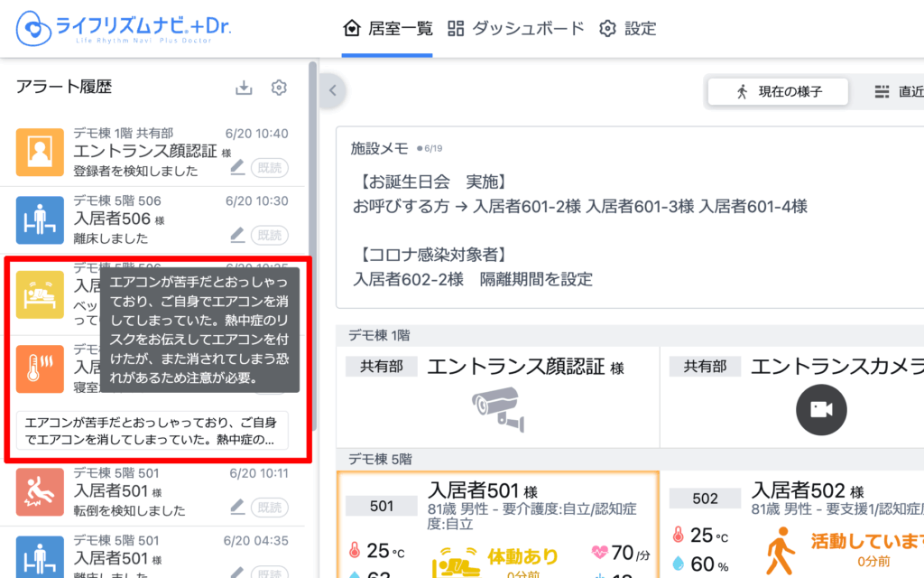The width and height of the screenshot is (924, 578).
Task: Mark エントランス顔認証 alert as 既読
Action: 269,167
